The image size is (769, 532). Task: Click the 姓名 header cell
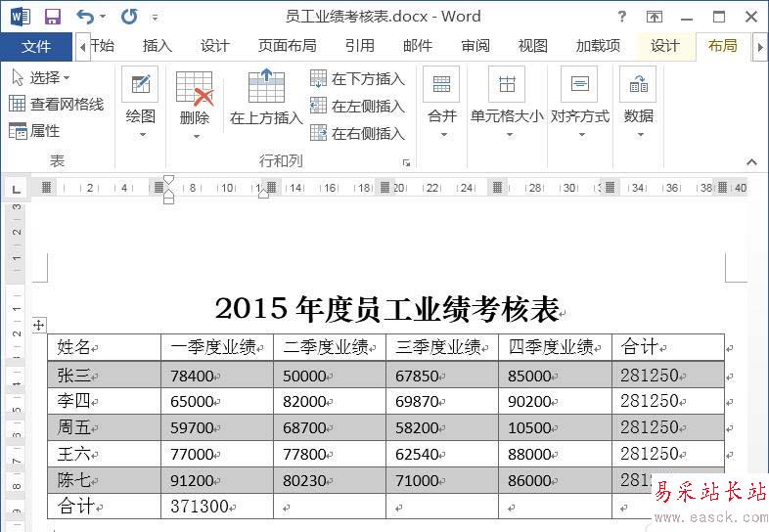click(104, 347)
